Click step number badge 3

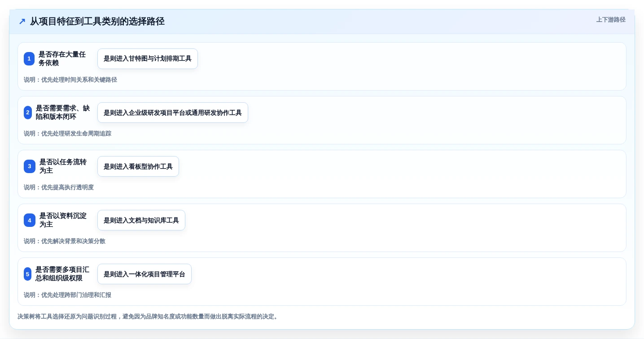tap(30, 166)
